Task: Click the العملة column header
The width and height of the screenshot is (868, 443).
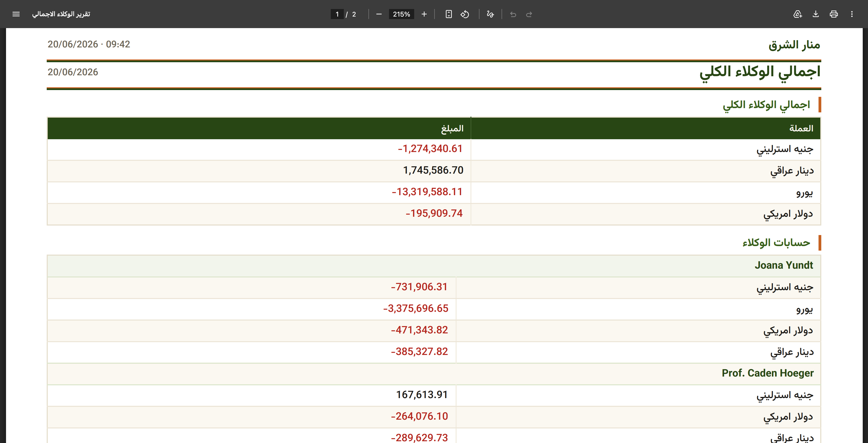Action: 646,128
